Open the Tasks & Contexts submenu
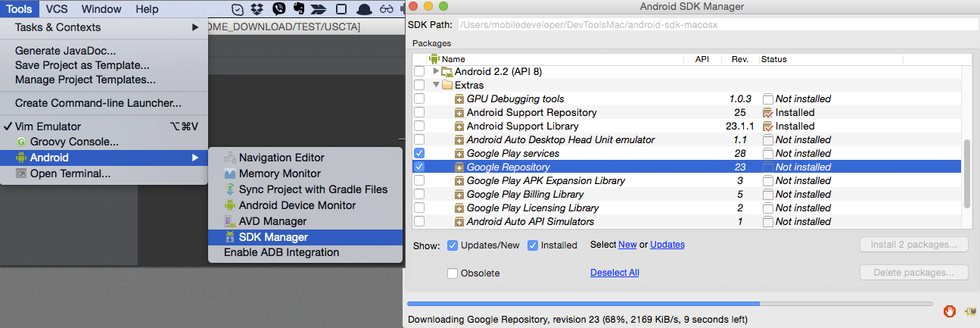The height and width of the screenshot is (328, 980). point(104,27)
